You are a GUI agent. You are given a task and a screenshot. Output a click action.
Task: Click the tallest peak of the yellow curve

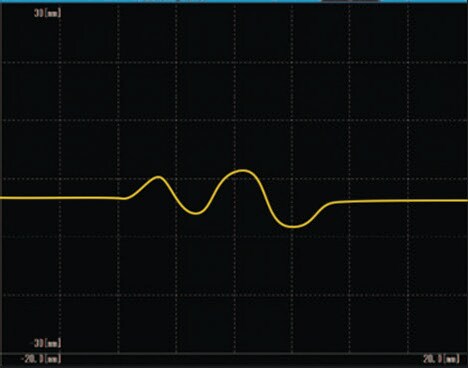click(243, 171)
